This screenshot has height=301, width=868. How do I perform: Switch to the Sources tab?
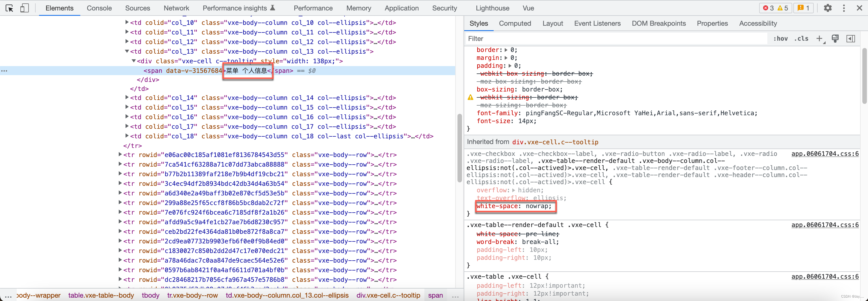tap(137, 8)
